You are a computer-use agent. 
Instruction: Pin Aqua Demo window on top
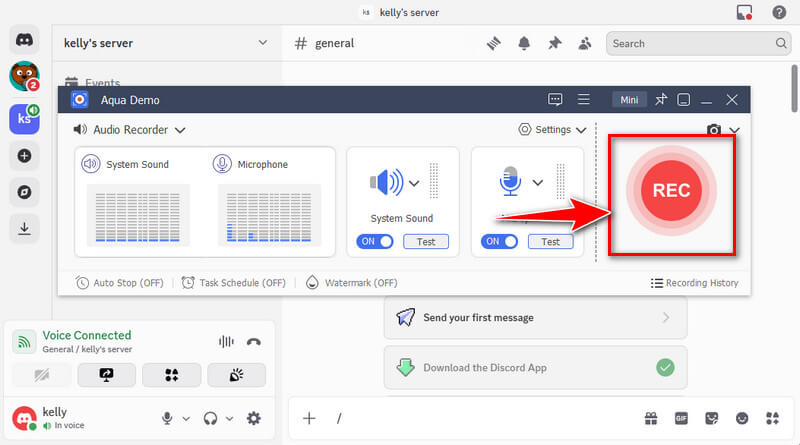[x=661, y=100]
